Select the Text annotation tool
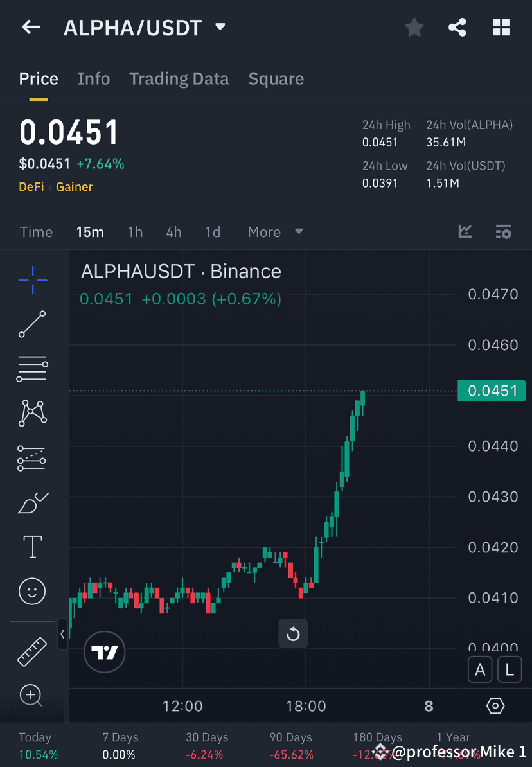Image resolution: width=532 pixels, height=767 pixels. [x=32, y=547]
